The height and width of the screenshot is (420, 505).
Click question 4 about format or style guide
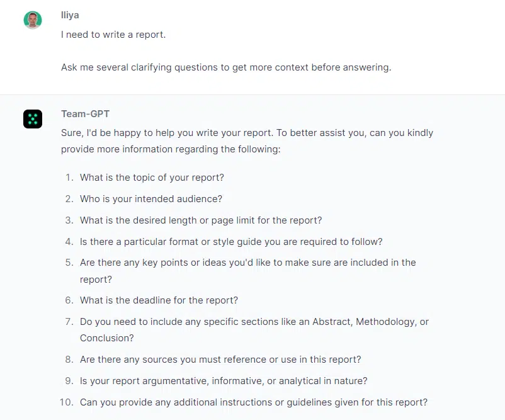(231, 242)
